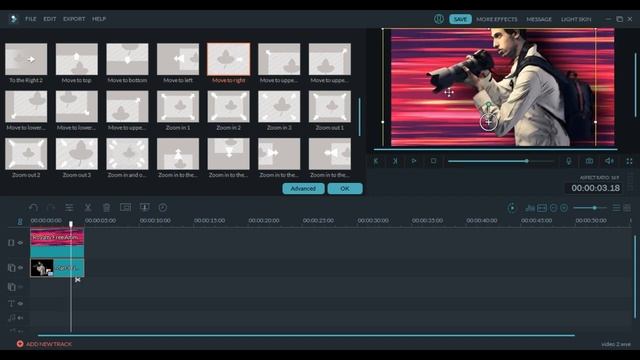Click the Filmora logo icon

13,19
